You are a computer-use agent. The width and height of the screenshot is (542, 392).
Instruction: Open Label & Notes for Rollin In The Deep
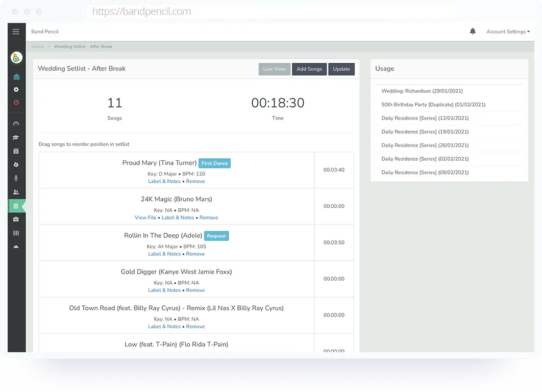[164, 254]
